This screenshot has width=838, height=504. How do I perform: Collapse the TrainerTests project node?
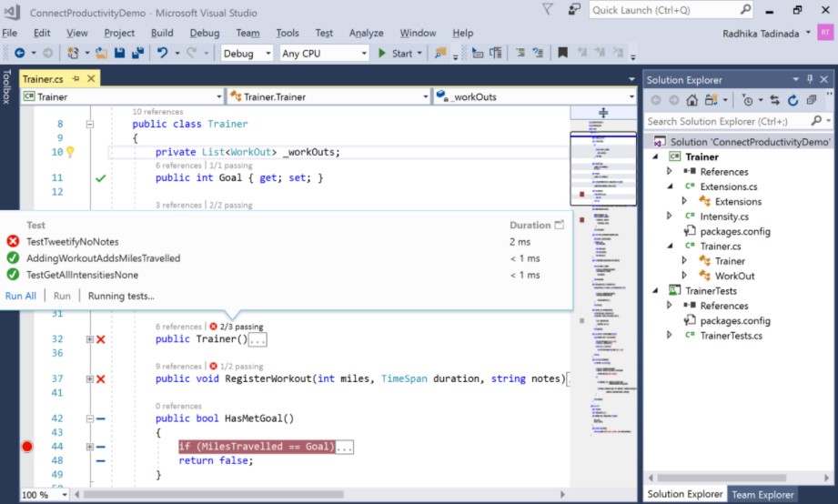pos(655,290)
